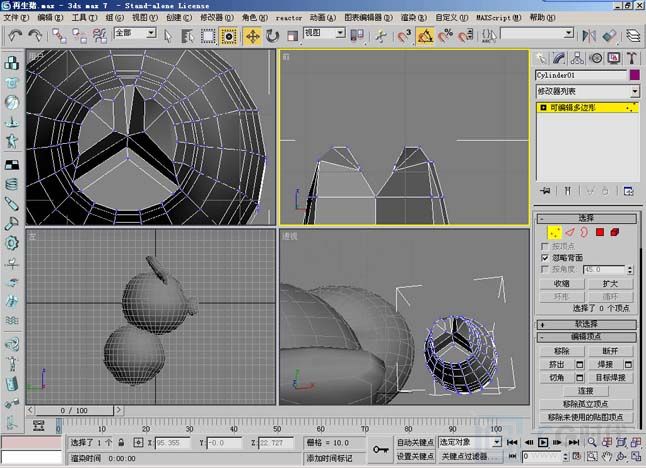Click the 连接 connect button

586,391
